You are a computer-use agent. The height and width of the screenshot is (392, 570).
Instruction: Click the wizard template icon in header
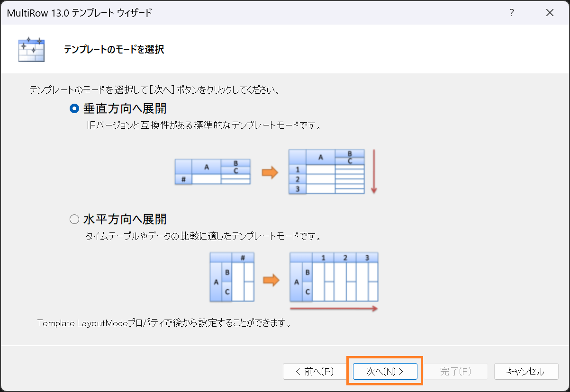31,49
